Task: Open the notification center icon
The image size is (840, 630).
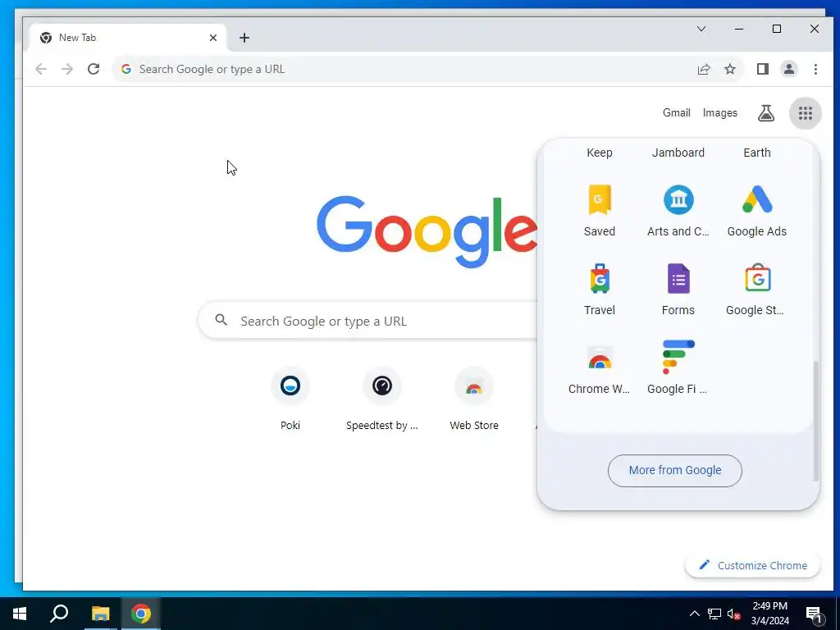Action: [x=815, y=614]
